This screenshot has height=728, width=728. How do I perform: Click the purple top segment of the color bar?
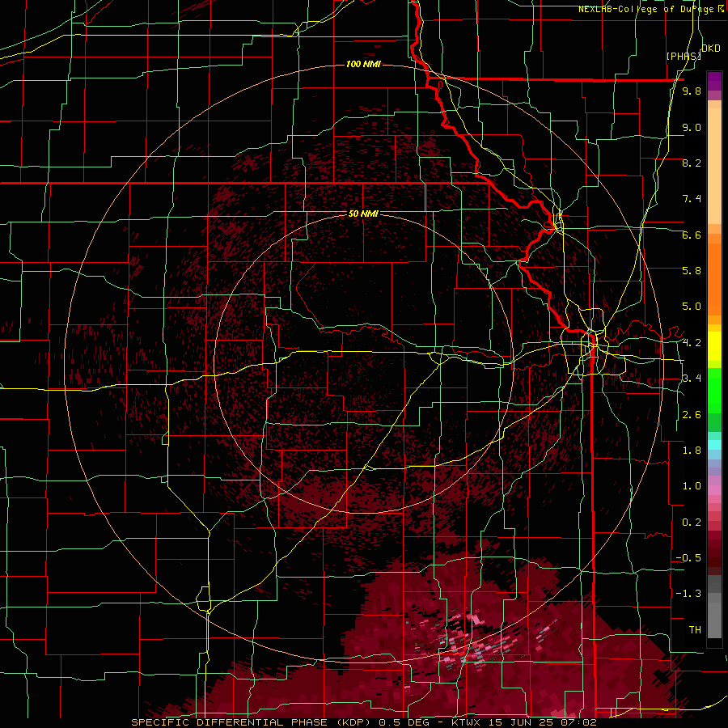pos(714,81)
